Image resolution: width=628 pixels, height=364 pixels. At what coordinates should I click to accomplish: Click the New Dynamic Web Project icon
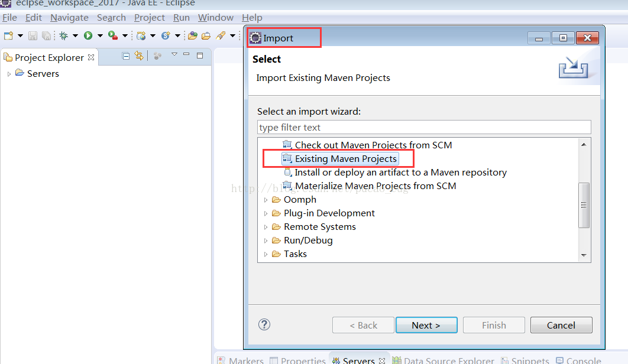(141, 35)
